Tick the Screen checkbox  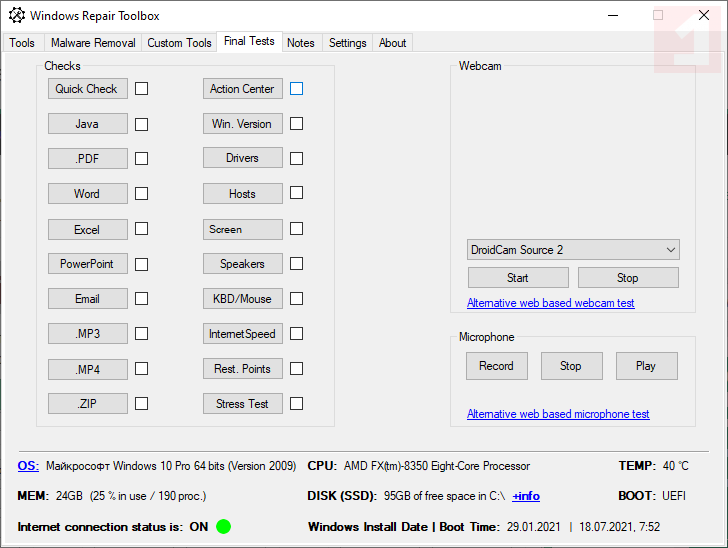click(x=297, y=228)
